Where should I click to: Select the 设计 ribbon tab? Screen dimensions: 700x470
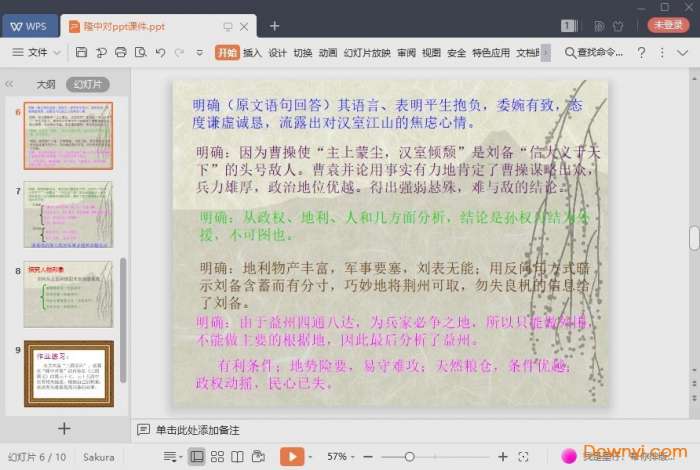tap(277, 53)
